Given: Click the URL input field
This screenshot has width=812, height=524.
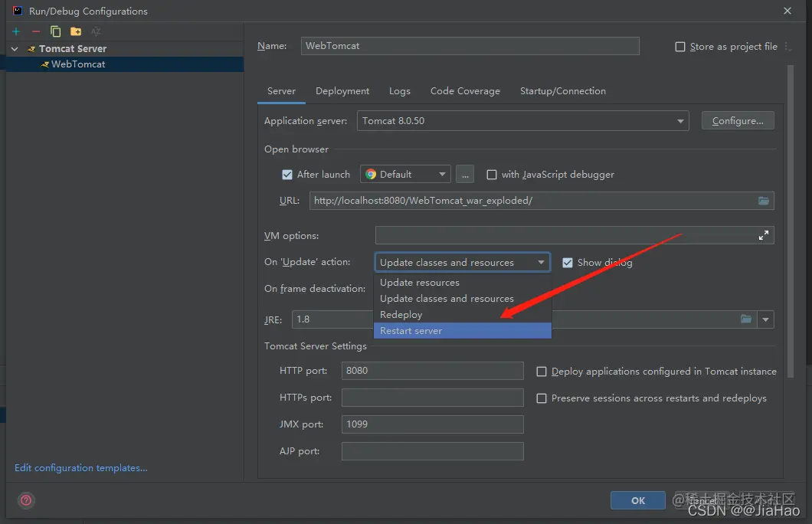Looking at the screenshot, I should pyautogui.click(x=542, y=201).
